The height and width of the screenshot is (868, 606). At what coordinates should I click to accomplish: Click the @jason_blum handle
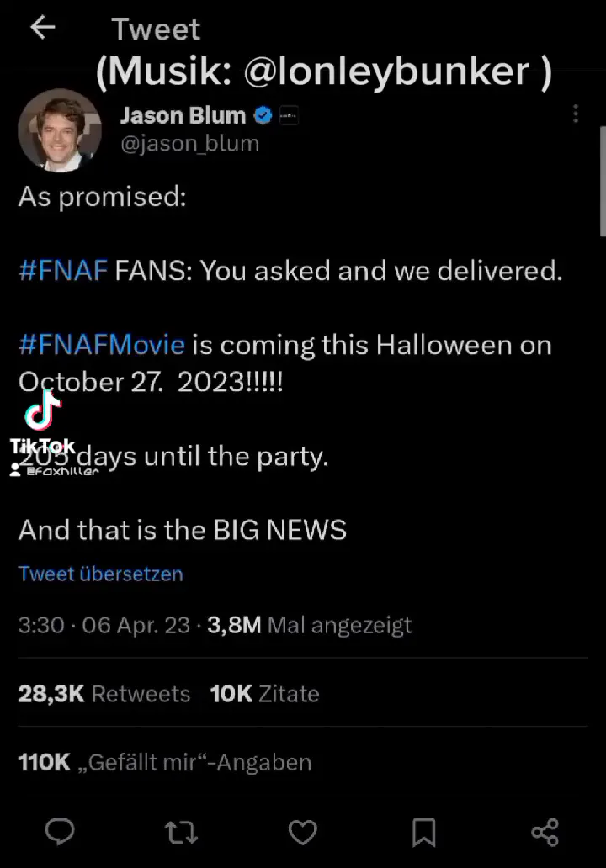click(x=189, y=144)
